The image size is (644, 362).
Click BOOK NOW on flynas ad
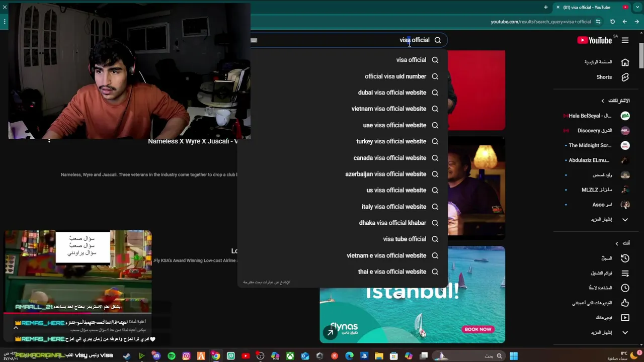click(x=478, y=329)
